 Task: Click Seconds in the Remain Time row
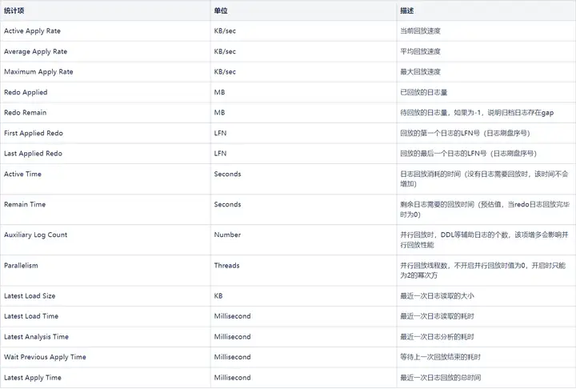coord(227,205)
